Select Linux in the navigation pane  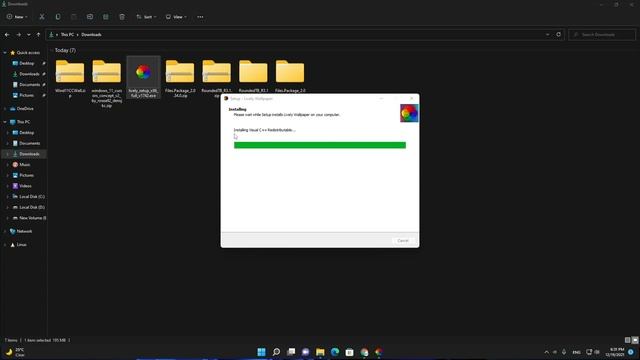pos(21,245)
